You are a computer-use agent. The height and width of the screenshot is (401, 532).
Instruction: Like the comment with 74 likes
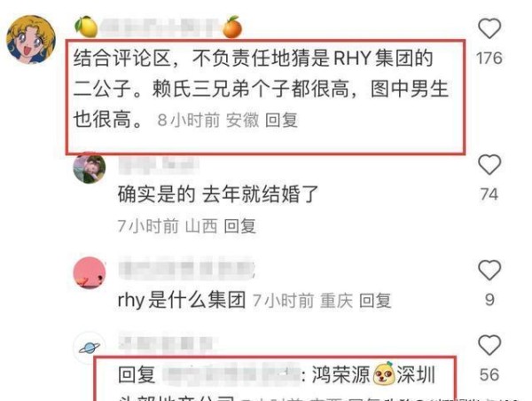coord(489,164)
